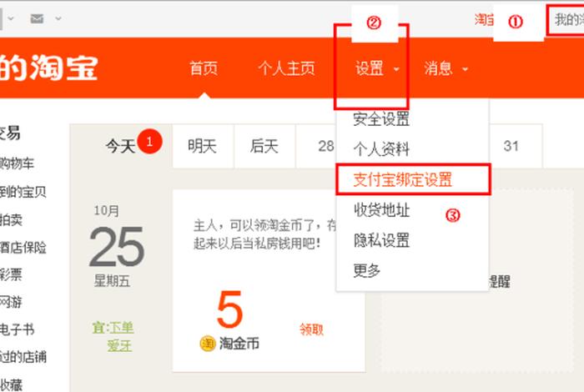Click the large 25 date number
This screenshot has width=584, height=392.
[117, 247]
